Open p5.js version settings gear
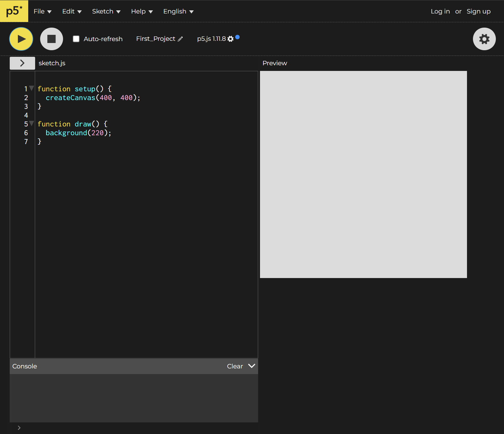 click(231, 39)
